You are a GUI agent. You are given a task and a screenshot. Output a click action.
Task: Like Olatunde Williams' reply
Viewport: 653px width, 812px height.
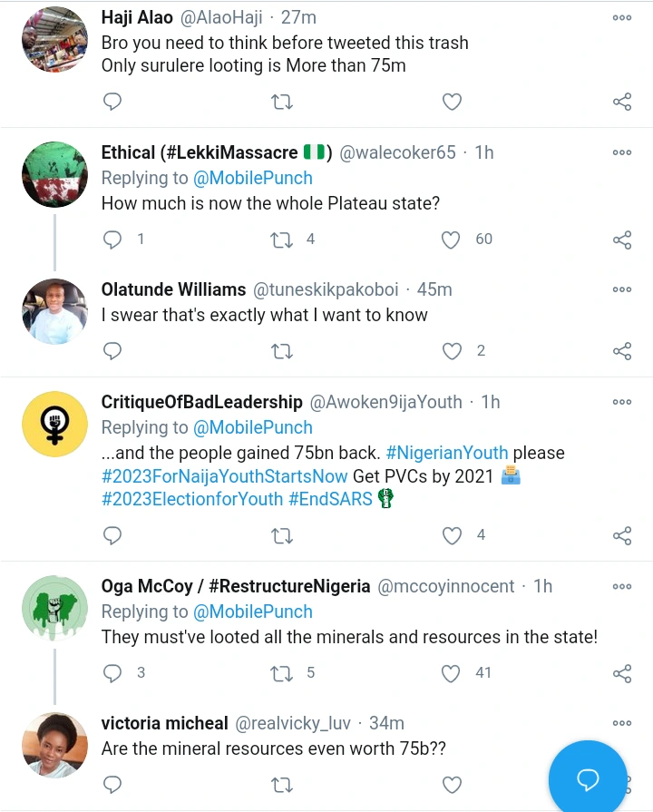[452, 351]
